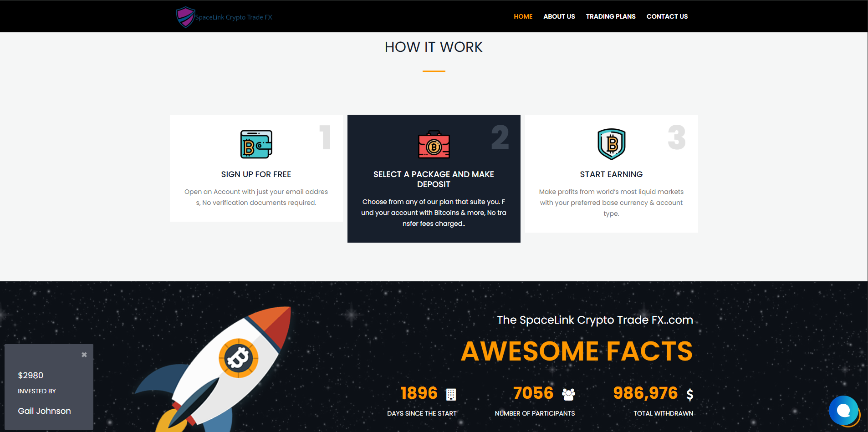Click Select a Package and Make Deposit heading
The image size is (868, 432).
pyautogui.click(x=434, y=179)
